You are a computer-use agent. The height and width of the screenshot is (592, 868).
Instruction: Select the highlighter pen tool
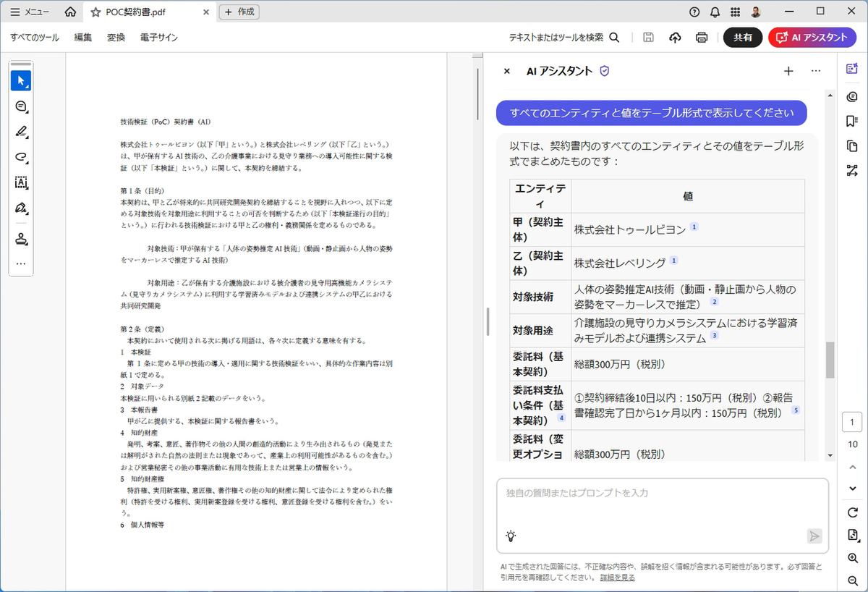click(21, 132)
